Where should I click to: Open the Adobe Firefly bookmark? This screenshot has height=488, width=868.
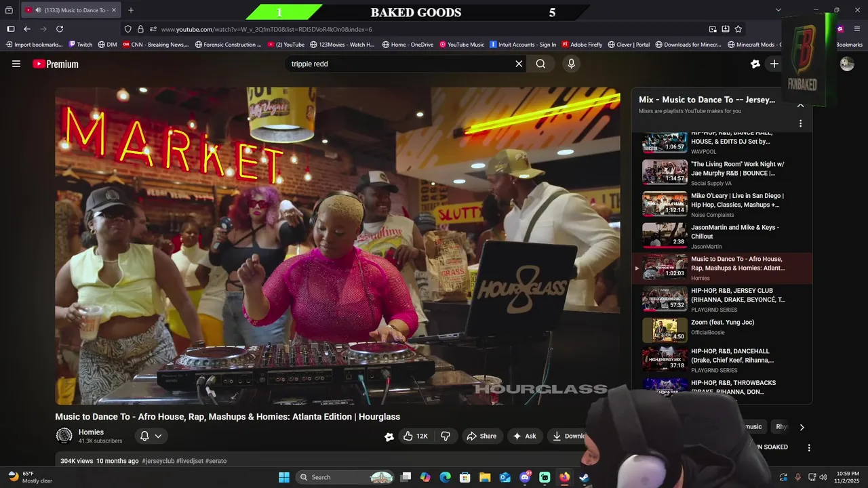(x=582, y=45)
